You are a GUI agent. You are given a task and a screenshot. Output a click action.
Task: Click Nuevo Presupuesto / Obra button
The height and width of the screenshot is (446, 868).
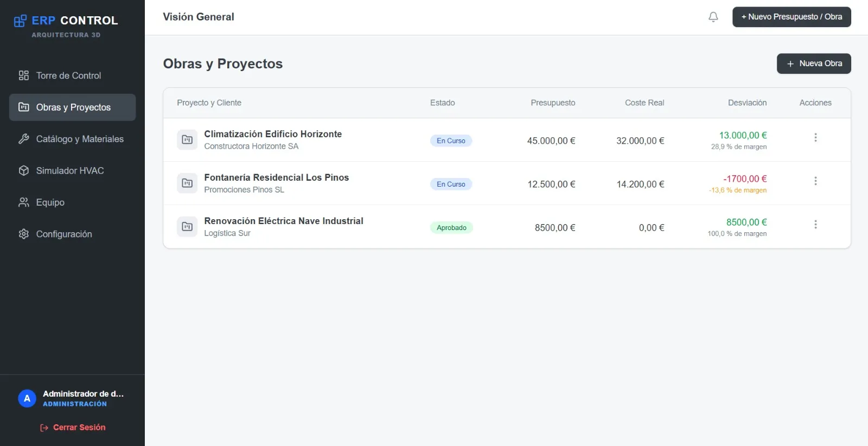(792, 17)
